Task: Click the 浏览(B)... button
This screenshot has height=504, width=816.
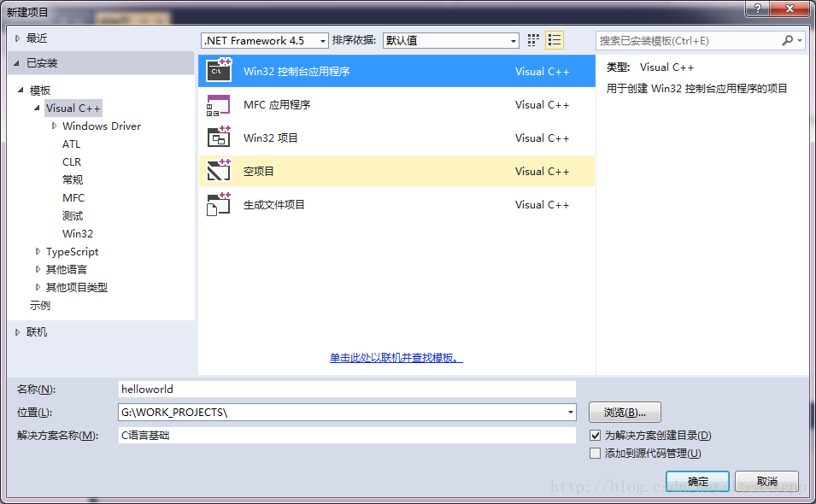Action: pos(625,413)
